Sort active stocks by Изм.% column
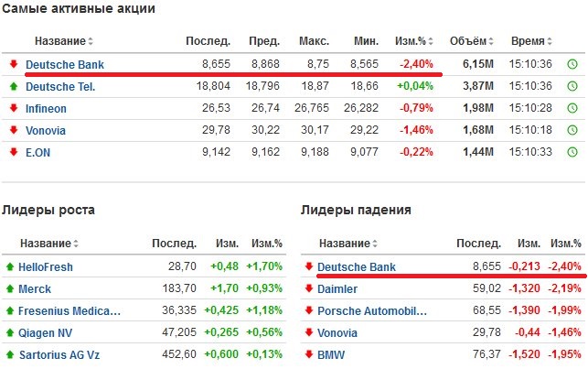Screen dimensions: 588x369 coord(414,41)
